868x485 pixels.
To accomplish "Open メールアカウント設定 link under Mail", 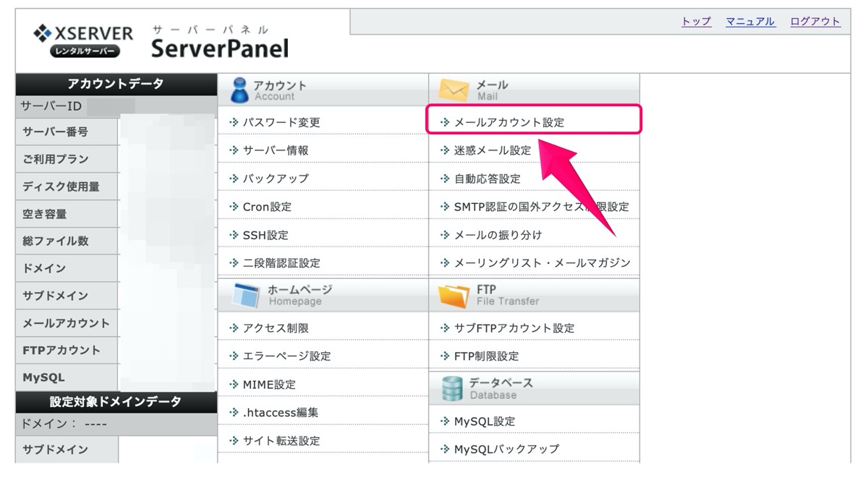I will coord(509,122).
